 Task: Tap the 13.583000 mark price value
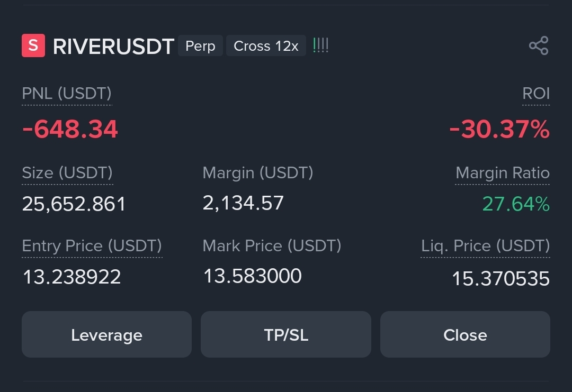(253, 276)
